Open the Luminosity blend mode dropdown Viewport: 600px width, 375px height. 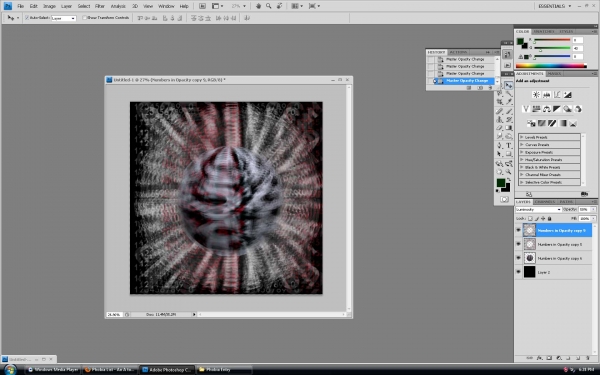click(539, 210)
